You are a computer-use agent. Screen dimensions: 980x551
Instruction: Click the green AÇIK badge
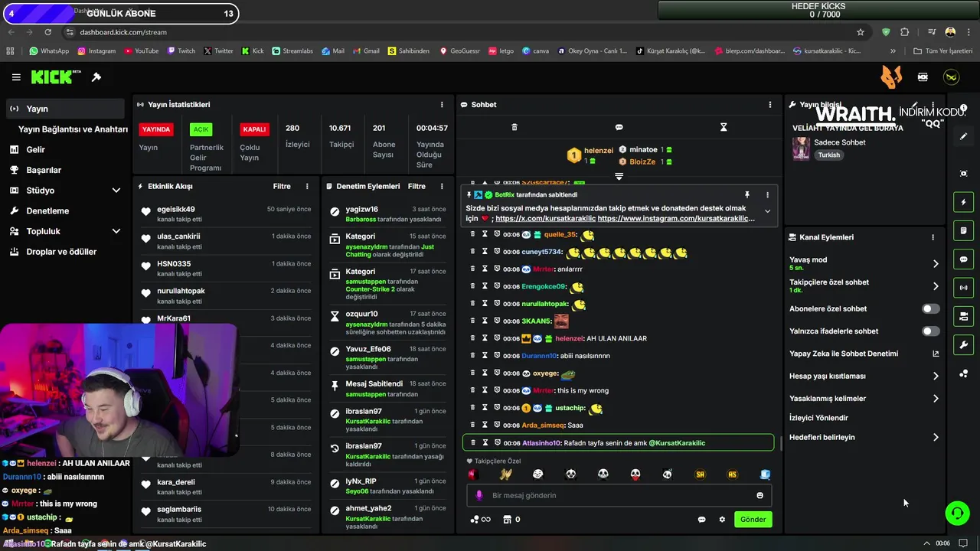click(x=201, y=129)
